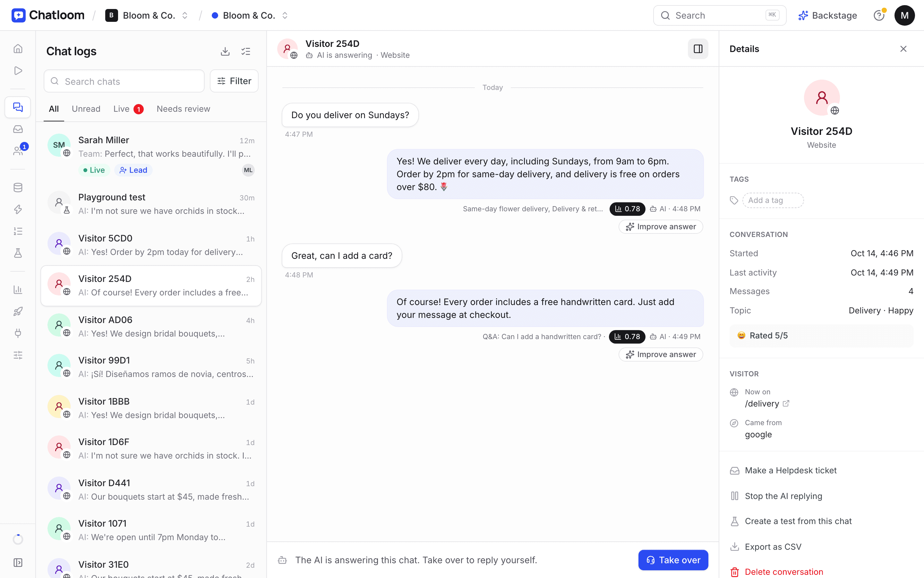Screen dimensions: 924x578
Task: Toggle the Details side panel icon
Action: coord(698,49)
